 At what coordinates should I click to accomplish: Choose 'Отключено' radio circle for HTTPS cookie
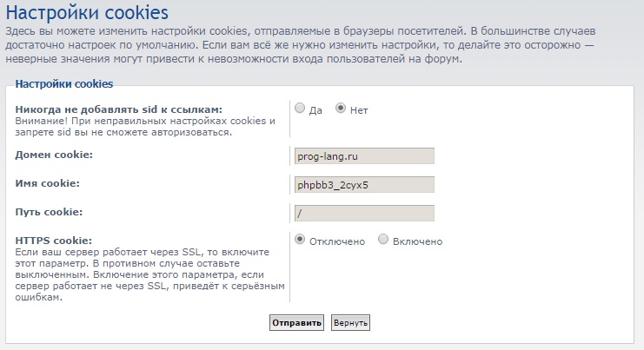pos(300,240)
